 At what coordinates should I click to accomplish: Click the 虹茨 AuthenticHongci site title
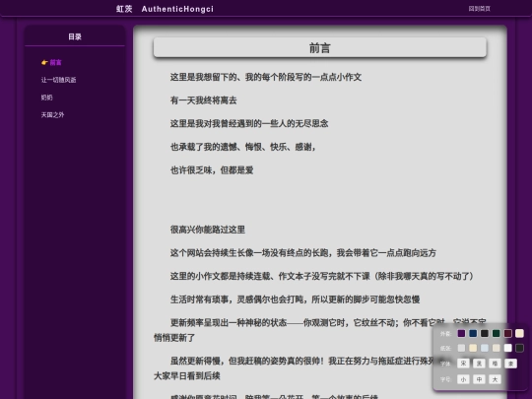pyautogui.click(x=165, y=9)
